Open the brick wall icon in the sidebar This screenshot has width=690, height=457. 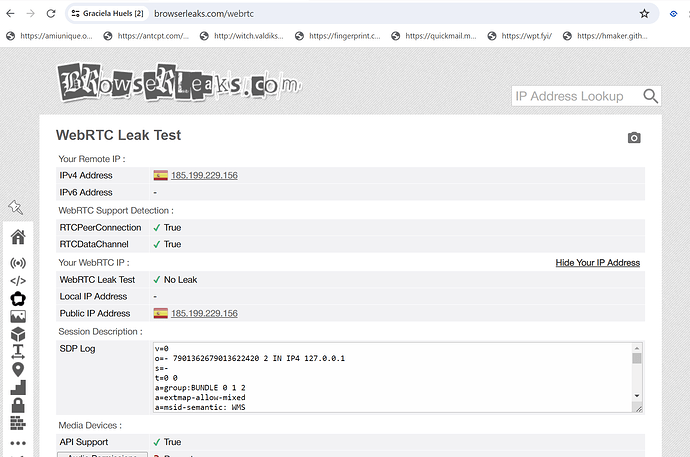(18, 423)
